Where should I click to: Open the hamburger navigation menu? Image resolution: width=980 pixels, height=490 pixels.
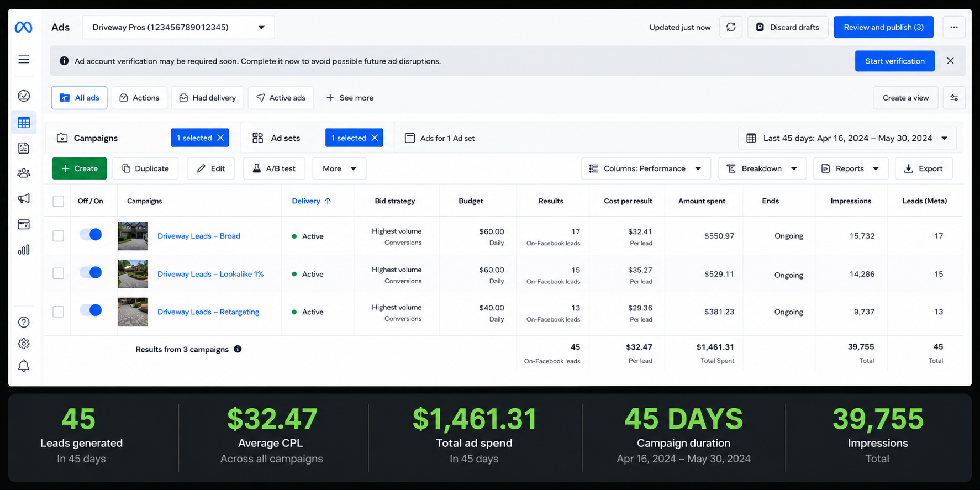coord(24,59)
